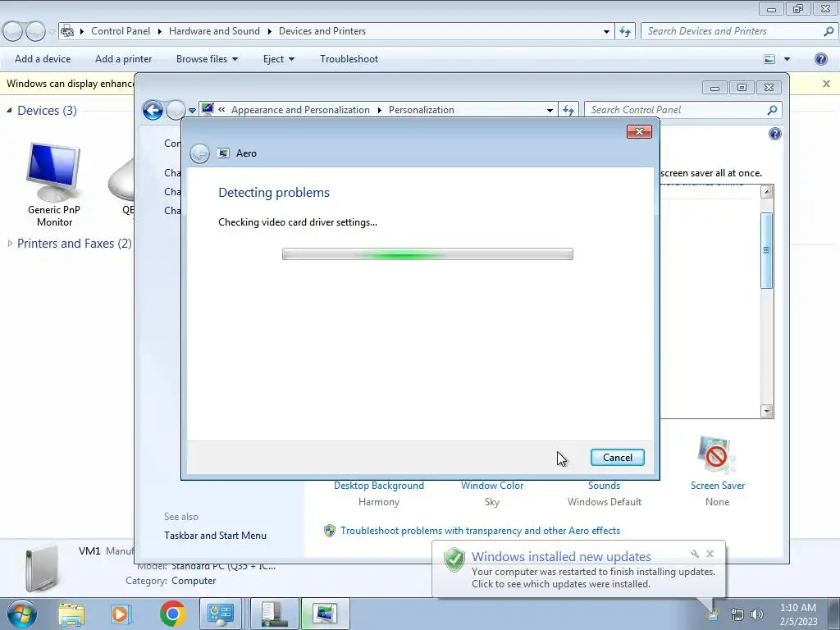Image resolution: width=840 pixels, height=630 pixels.
Task: Switch to Aero troubleshooter taskbar button
Action: pos(325,614)
